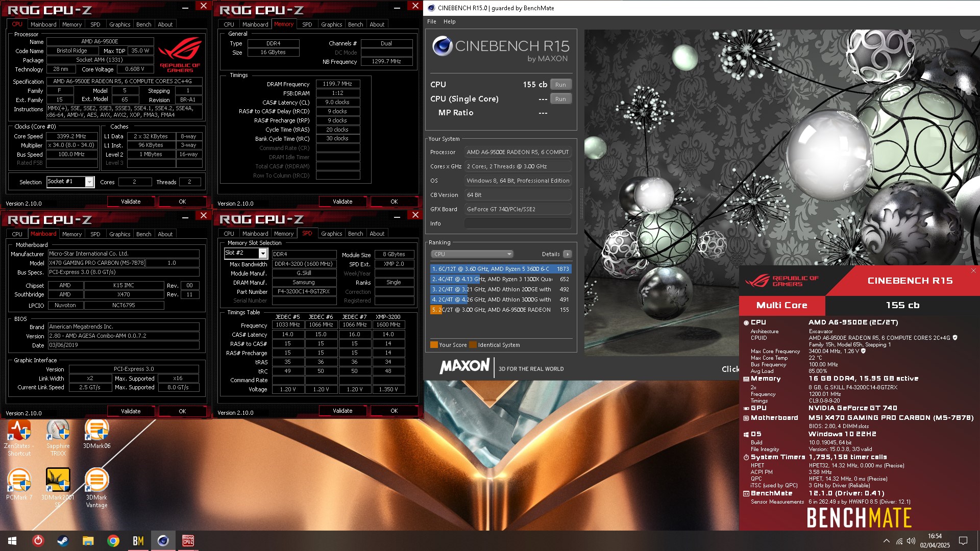The width and height of the screenshot is (980, 551).
Task: Open 3DMark2001 SE desktop icon
Action: pyautogui.click(x=58, y=488)
